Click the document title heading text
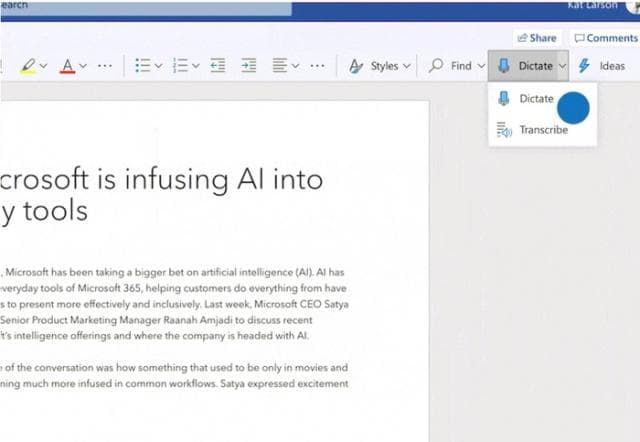Image resolution: width=640 pixels, height=442 pixels. tap(161, 195)
